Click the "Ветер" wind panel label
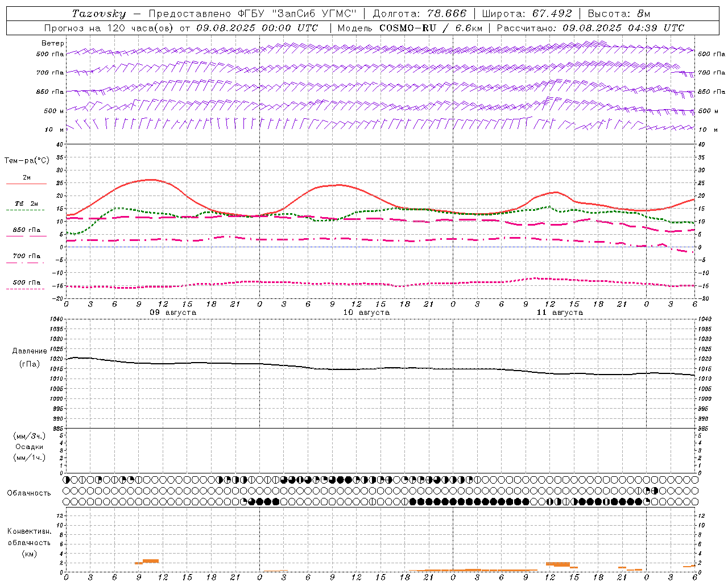The width and height of the screenshot is (728, 582). click(x=53, y=43)
